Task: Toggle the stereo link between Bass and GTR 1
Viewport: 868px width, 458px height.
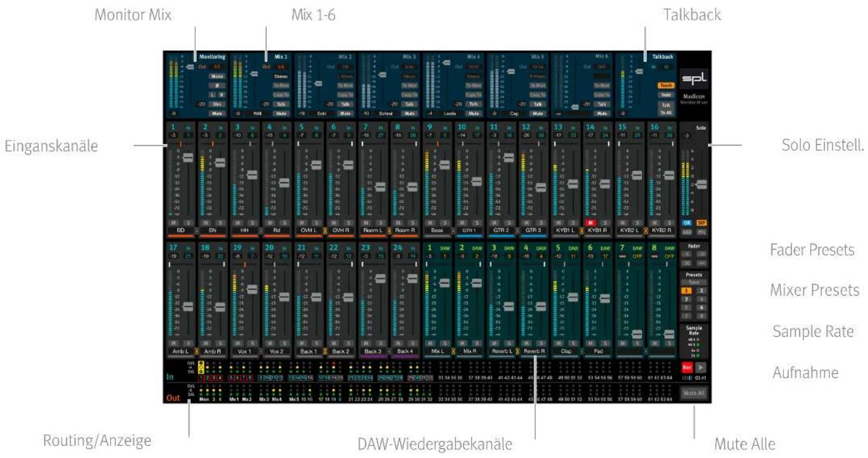Action: (453, 231)
